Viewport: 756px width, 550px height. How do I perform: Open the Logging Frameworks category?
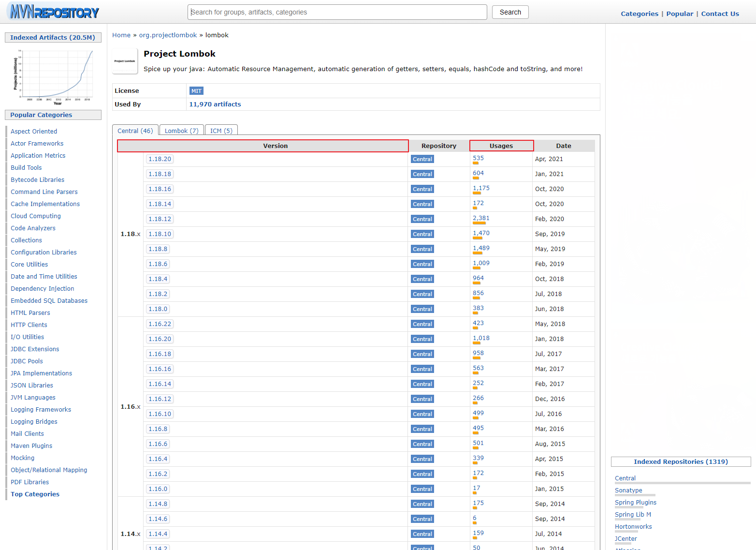coord(41,410)
